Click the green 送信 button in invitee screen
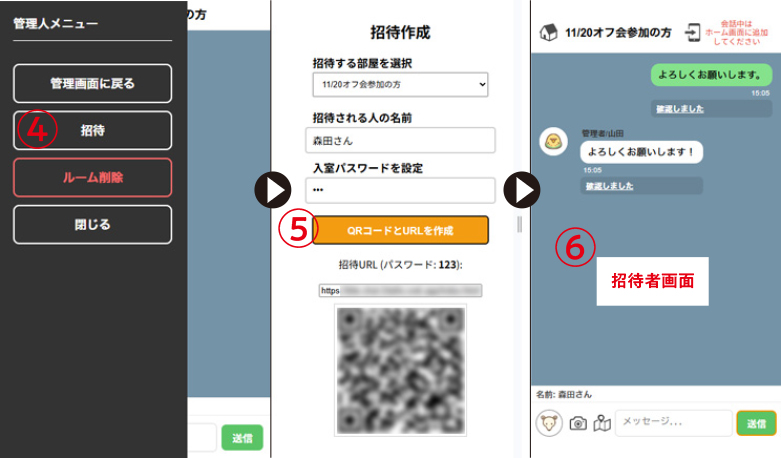The height and width of the screenshot is (458, 781). tap(756, 423)
